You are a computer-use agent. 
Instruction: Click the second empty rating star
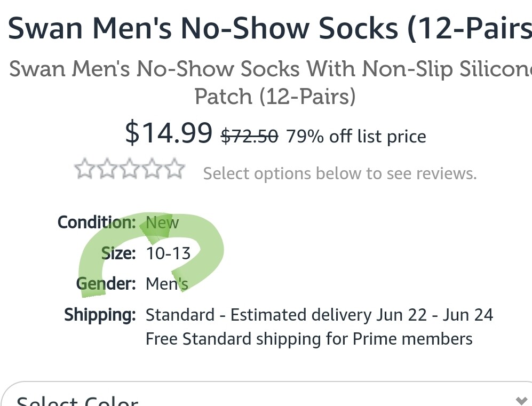tap(107, 170)
